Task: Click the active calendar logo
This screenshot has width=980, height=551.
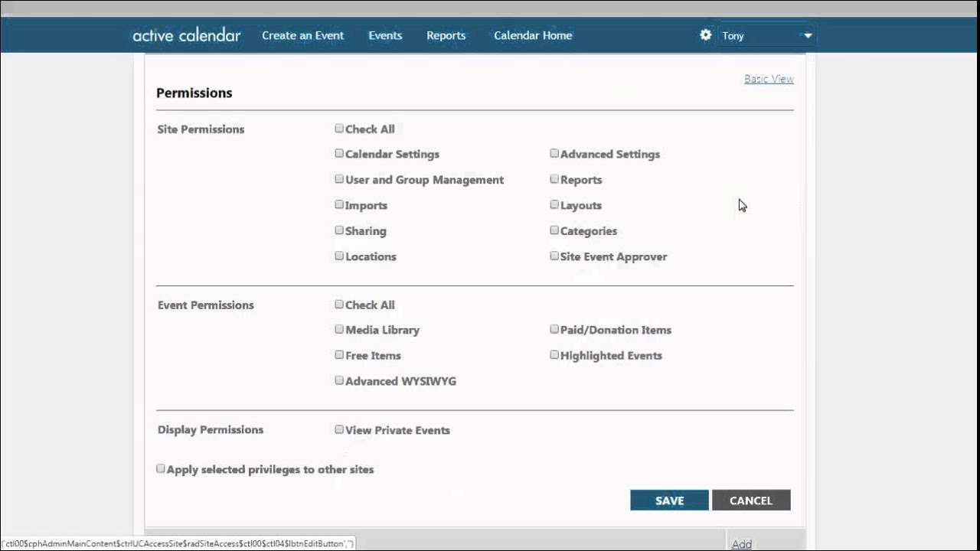Action: 187,35
